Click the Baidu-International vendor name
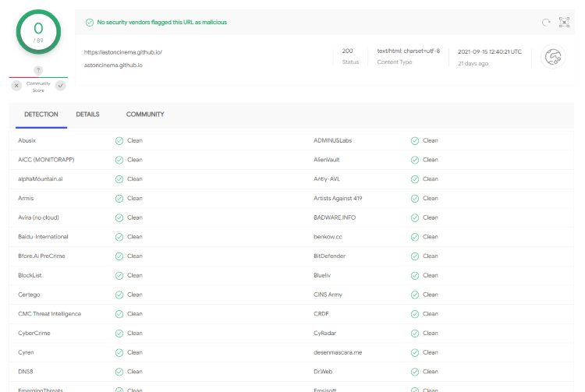This screenshot has width=585, height=392. [43, 237]
